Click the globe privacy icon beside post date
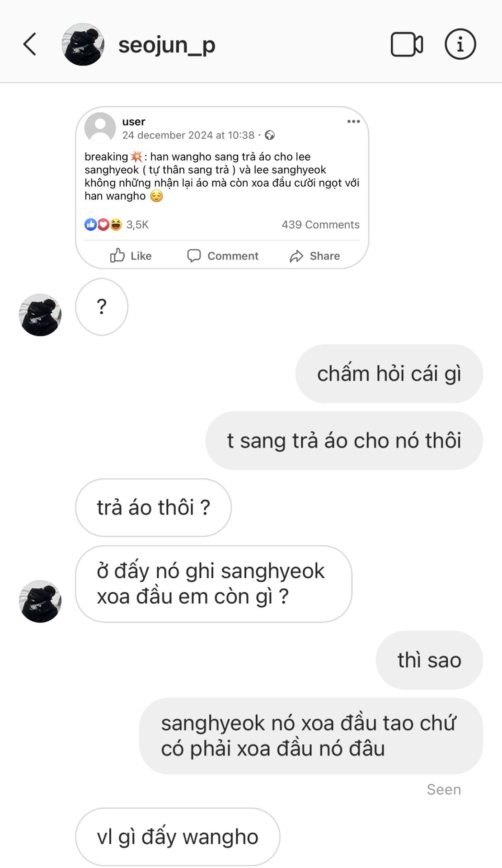This screenshot has height=868, width=502. [270, 135]
